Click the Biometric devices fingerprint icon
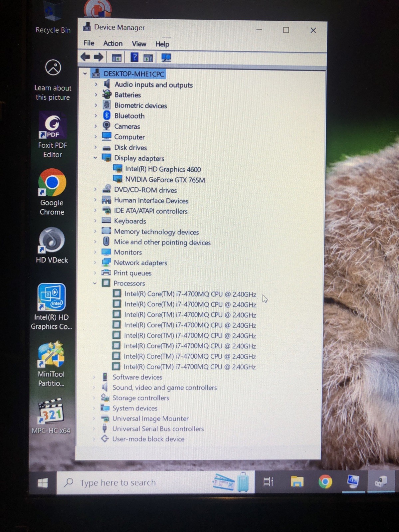This screenshot has height=532, width=399. pyautogui.click(x=106, y=105)
